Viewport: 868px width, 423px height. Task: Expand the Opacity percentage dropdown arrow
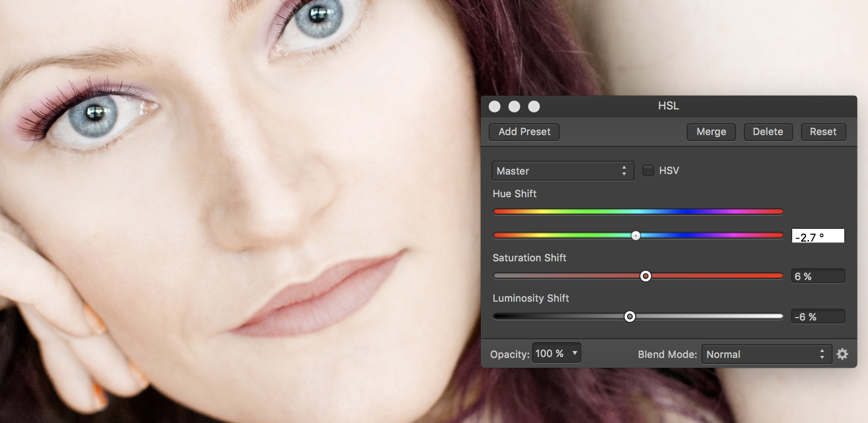(x=574, y=353)
